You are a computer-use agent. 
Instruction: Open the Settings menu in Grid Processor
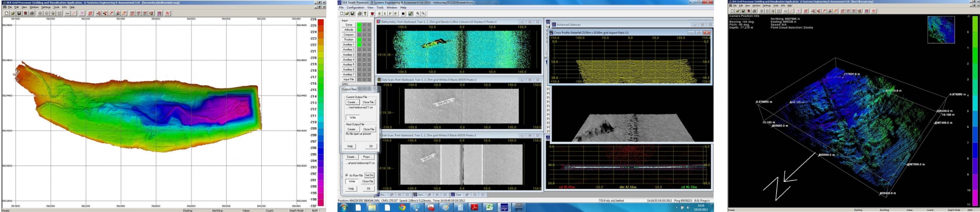coord(45,7)
